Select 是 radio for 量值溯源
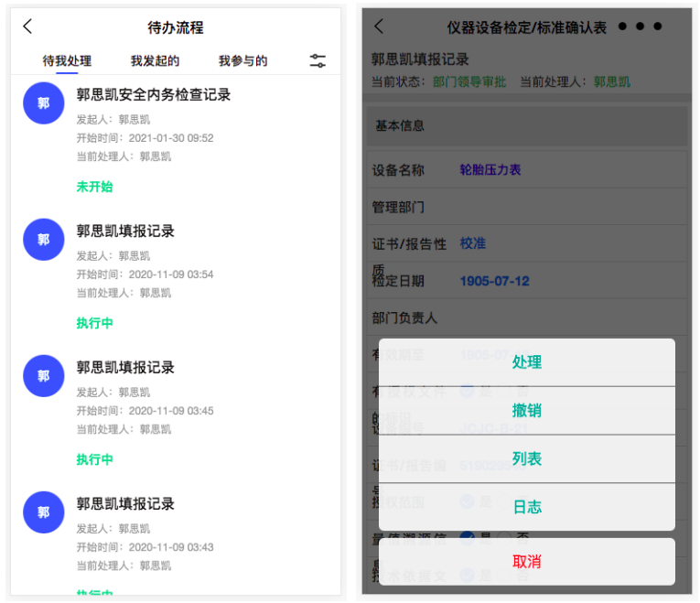 [468, 539]
